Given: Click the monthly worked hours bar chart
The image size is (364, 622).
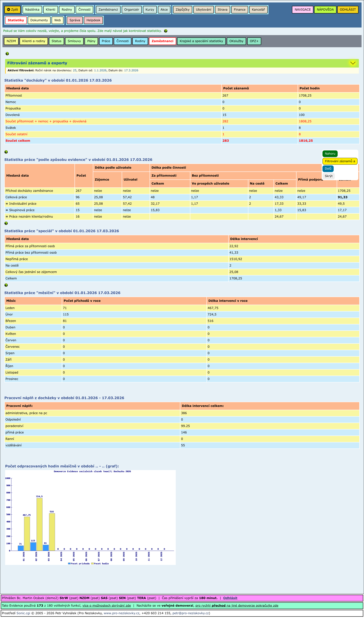Looking at the screenshot, I should click(x=90, y=517).
